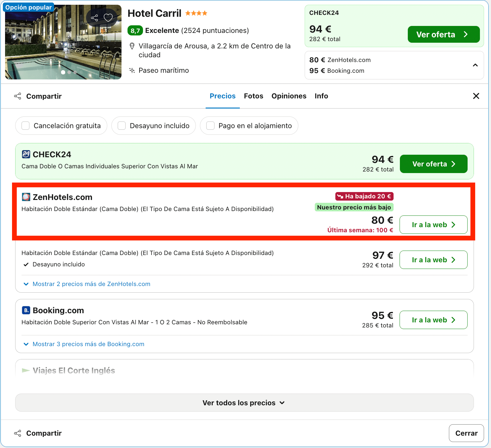Screen dimensions: 491x448
Task: Click the location pin icon near Villagarcía
Action: [132, 46]
